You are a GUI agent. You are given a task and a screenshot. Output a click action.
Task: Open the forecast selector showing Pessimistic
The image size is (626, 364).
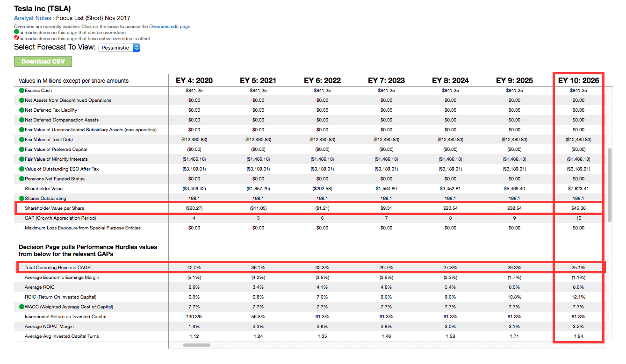click(x=119, y=48)
